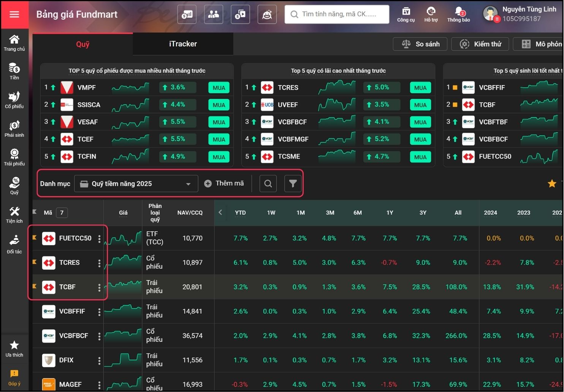Open the Quỹ sidebar section
Screen dimensions: 564x392
point(14,186)
